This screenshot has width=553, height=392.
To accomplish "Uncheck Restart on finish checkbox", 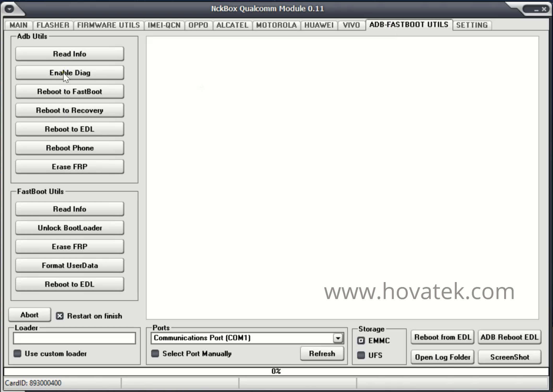I will pos(60,316).
